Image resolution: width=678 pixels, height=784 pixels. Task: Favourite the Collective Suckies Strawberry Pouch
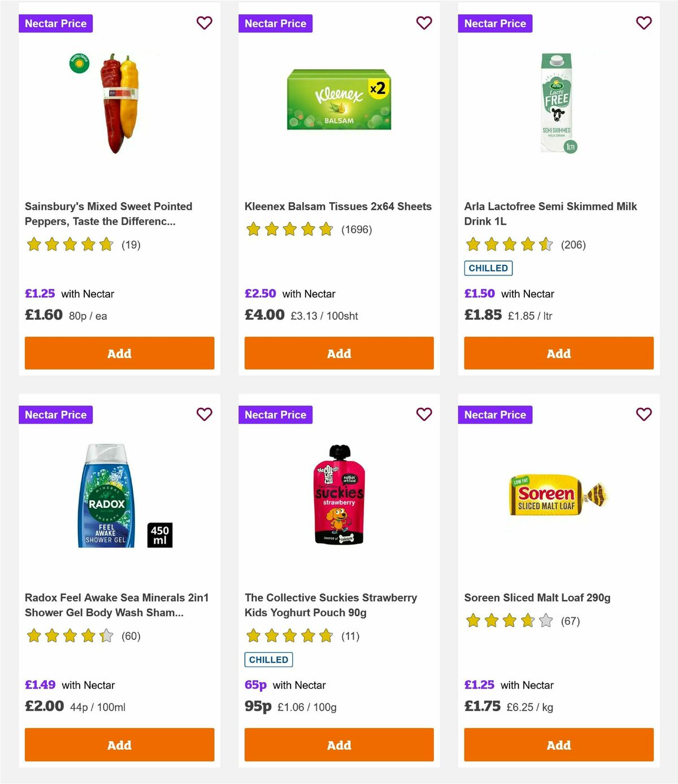click(424, 414)
